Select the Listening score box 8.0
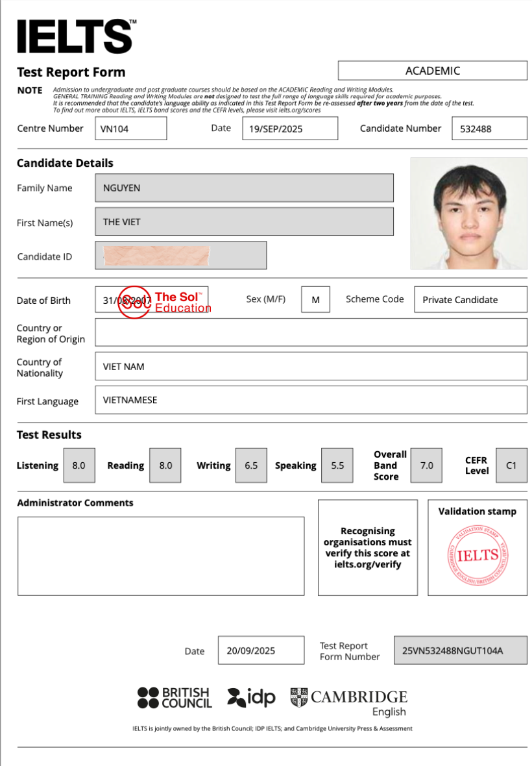Screen dimensions: 532x766 pyautogui.click(x=79, y=465)
